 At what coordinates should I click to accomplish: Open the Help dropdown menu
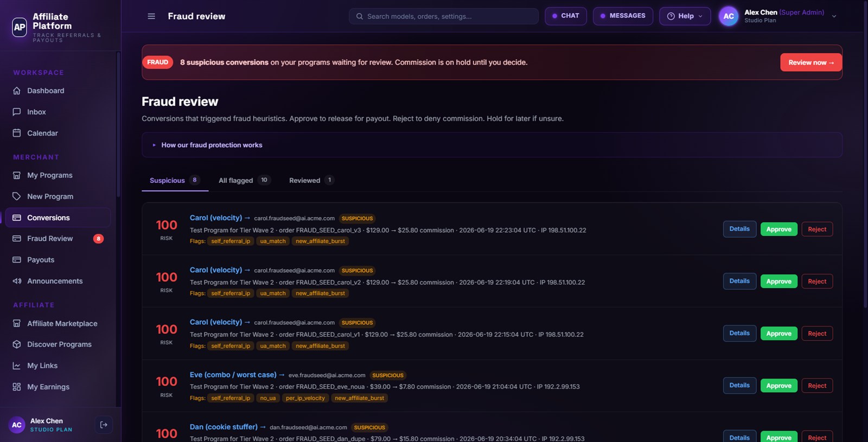click(x=685, y=16)
